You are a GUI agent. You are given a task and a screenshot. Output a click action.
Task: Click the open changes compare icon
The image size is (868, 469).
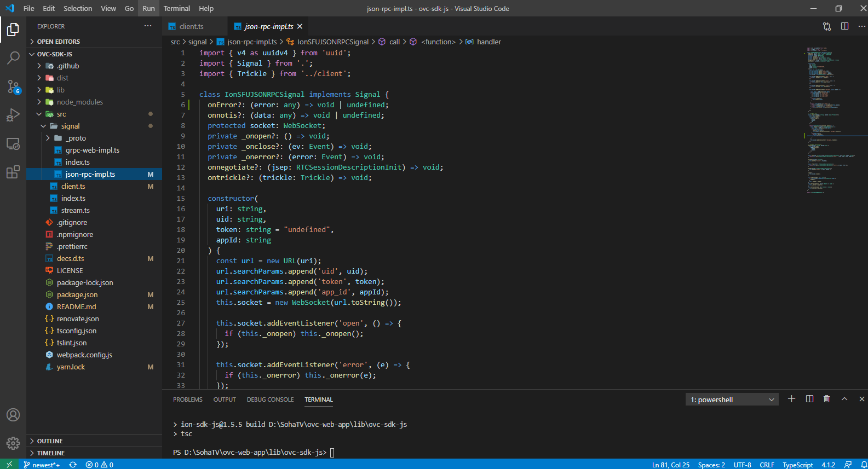point(827,26)
